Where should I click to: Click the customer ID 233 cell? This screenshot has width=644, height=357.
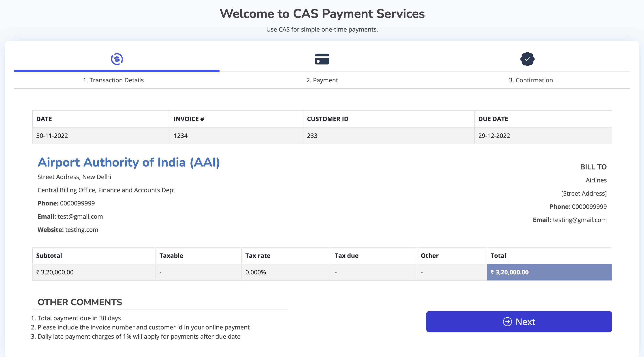click(389, 136)
